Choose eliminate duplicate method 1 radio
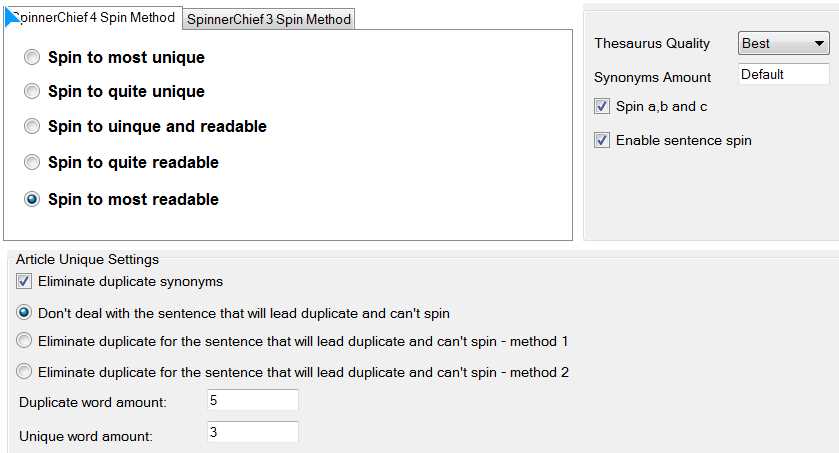Viewport: 839px width, 453px height. (25, 341)
